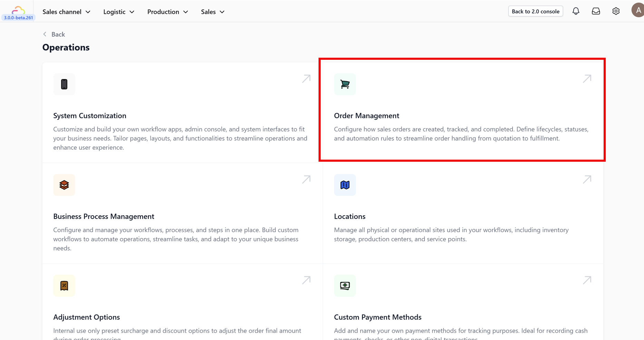Screen dimensions: 644x340
Task: Click description starting 'Manage all physical or operational'
Action: 451,235
